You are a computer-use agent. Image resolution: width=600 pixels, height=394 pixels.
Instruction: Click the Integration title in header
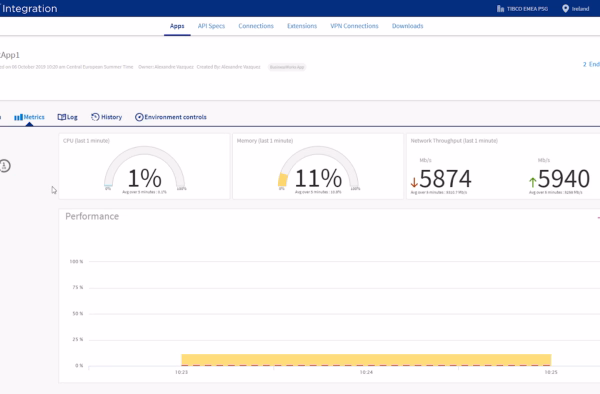click(x=29, y=8)
